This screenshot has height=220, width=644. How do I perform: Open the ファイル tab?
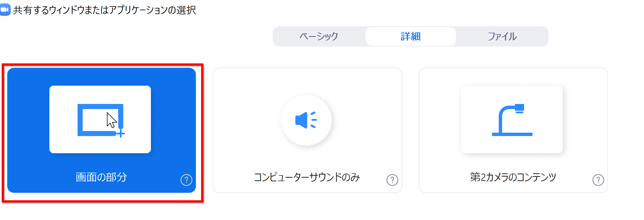coord(502,36)
